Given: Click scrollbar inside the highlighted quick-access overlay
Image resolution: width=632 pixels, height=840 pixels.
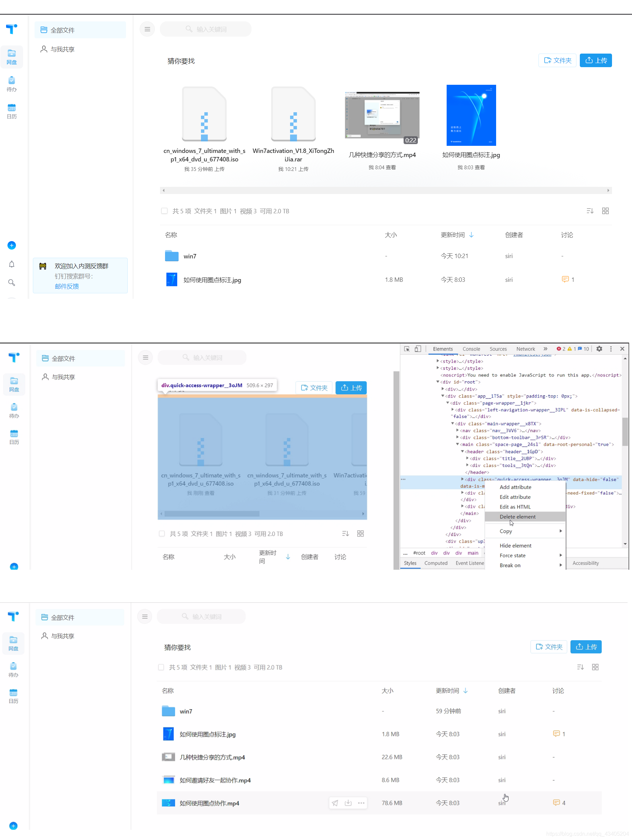Looking at the screenshot, I should pos(212,513).
